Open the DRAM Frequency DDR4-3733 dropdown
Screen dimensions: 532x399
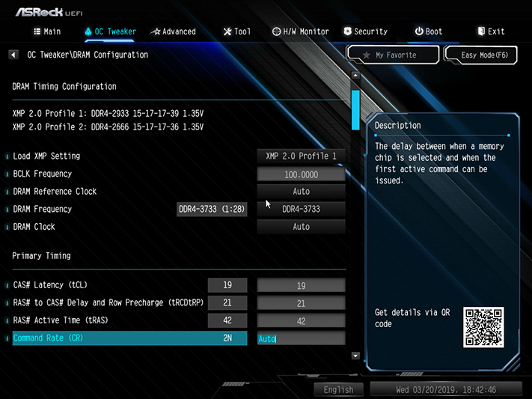[301, 209]
